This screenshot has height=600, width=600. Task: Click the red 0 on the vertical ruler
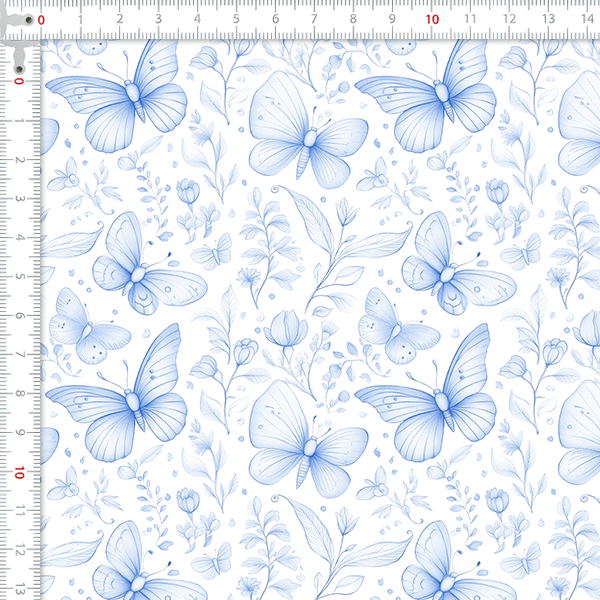[19, 81]
